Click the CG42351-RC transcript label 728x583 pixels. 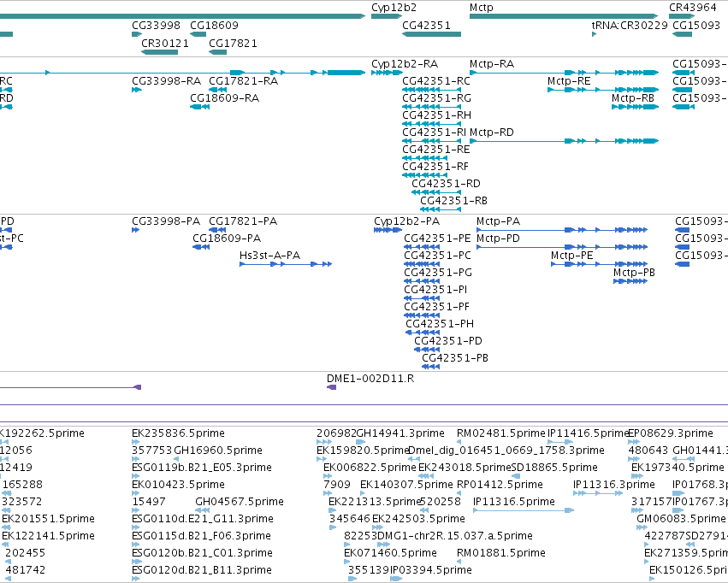436,81
